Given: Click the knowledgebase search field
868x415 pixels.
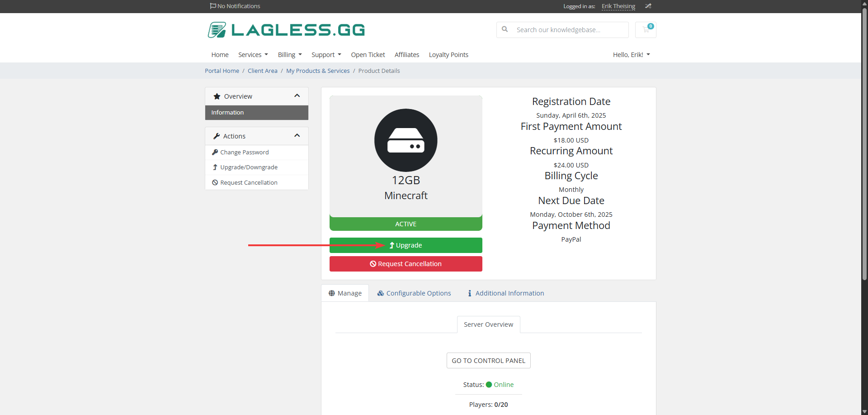Looking at the screenshot, I should [570, 30].
